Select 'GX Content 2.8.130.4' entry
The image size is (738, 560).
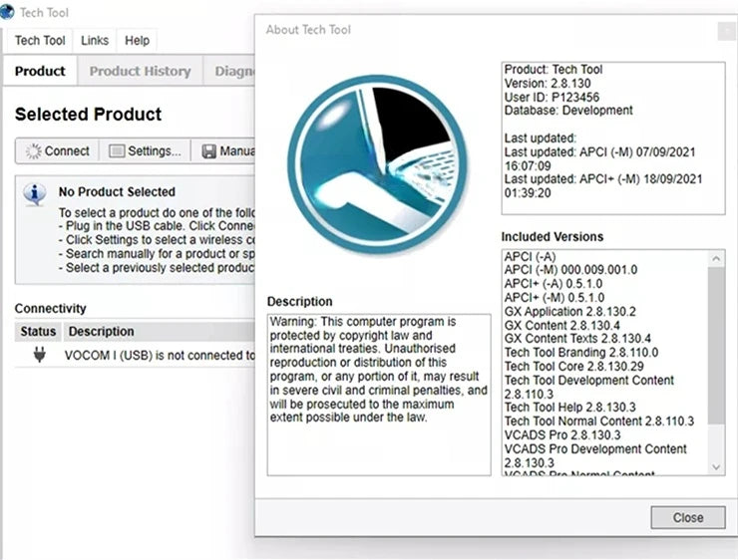(561, 326)
